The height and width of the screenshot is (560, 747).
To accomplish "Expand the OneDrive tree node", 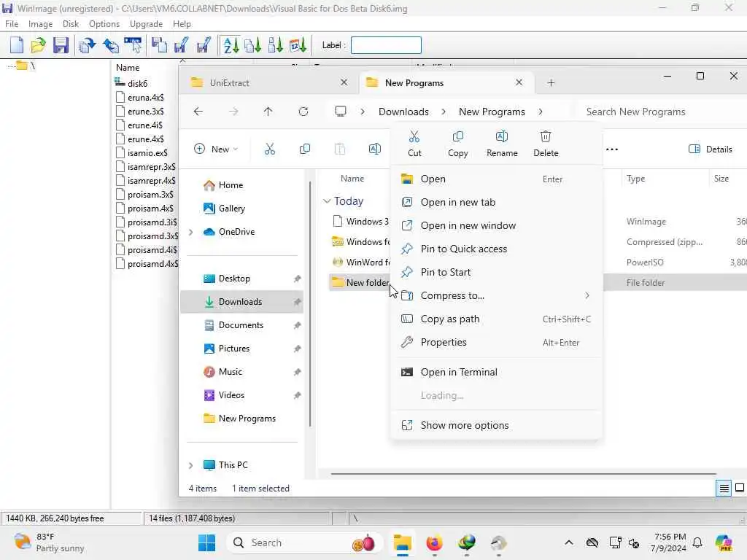I will [x=191, y=232].
